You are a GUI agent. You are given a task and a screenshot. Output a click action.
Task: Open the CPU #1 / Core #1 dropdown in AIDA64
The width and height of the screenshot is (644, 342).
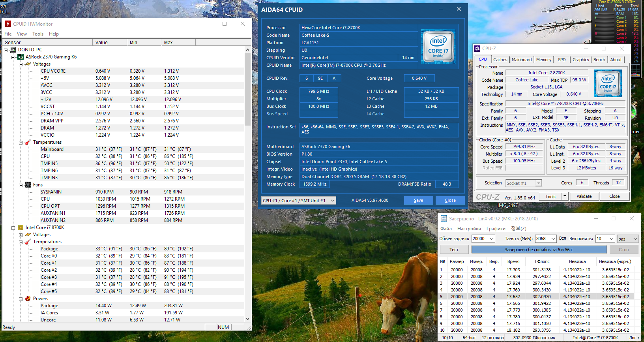pos(299,201)
